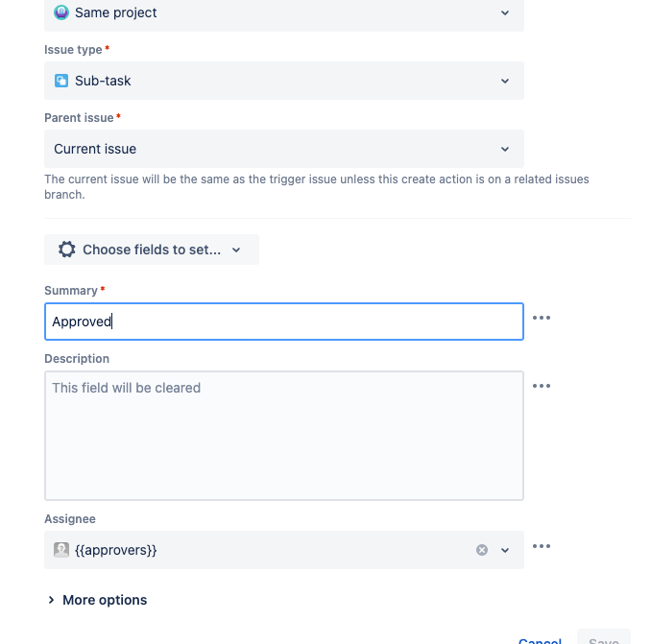651x644 pixels.
Task: Click the project avatar icon beside Same project
Action: [61, 12]
